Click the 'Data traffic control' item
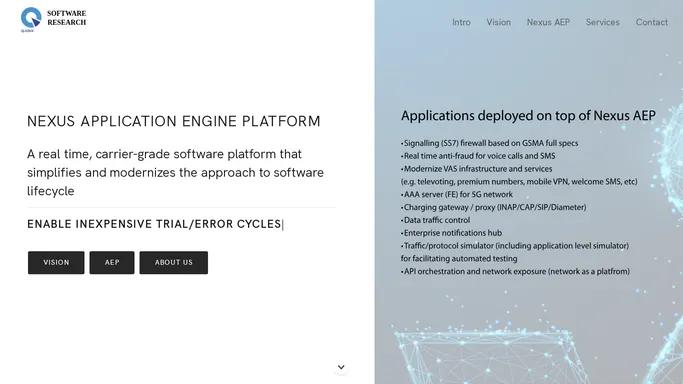 pos(436,220)
